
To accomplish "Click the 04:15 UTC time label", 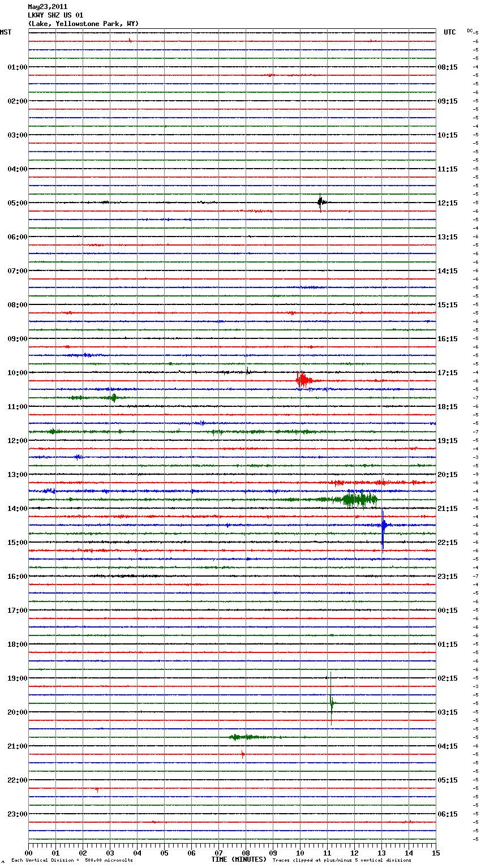I will click(x=448, y=746).
